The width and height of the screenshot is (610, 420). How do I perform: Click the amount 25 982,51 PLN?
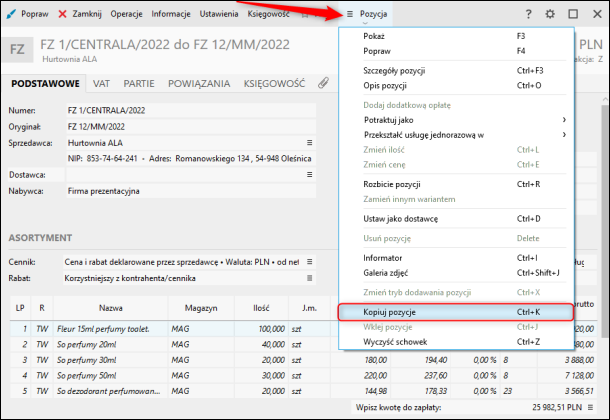(x=557, y=408)
